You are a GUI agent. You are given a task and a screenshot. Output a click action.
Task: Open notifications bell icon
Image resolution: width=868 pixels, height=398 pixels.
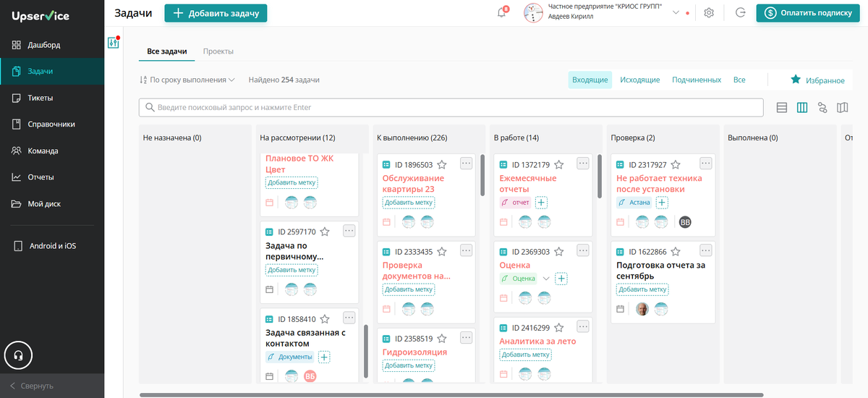[x=502, y=13]
